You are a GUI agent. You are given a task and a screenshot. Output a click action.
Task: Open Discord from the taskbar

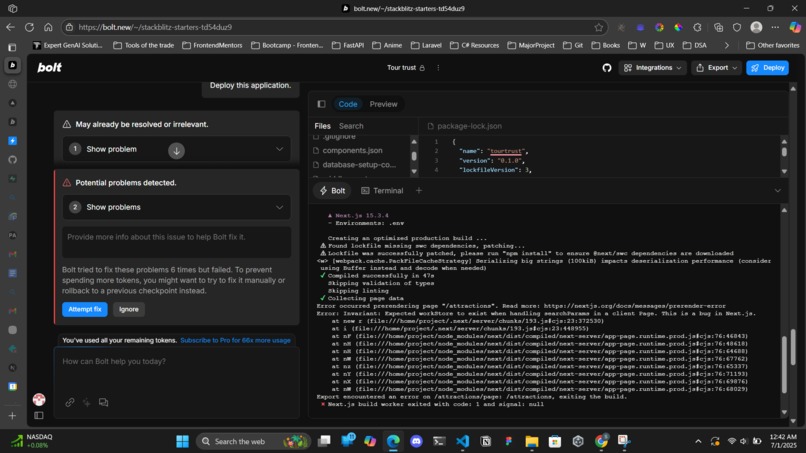[x=416, y=441]
